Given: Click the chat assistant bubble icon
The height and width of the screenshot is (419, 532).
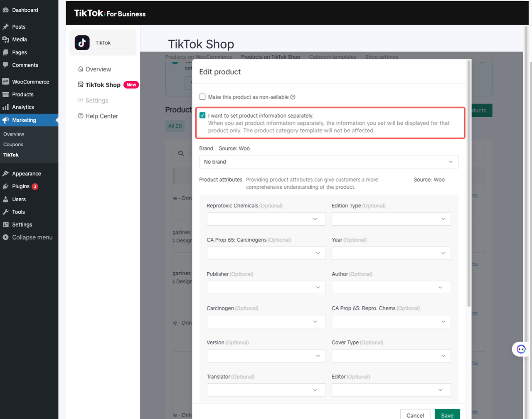Looking at the screenshot, I should point(521,349).
